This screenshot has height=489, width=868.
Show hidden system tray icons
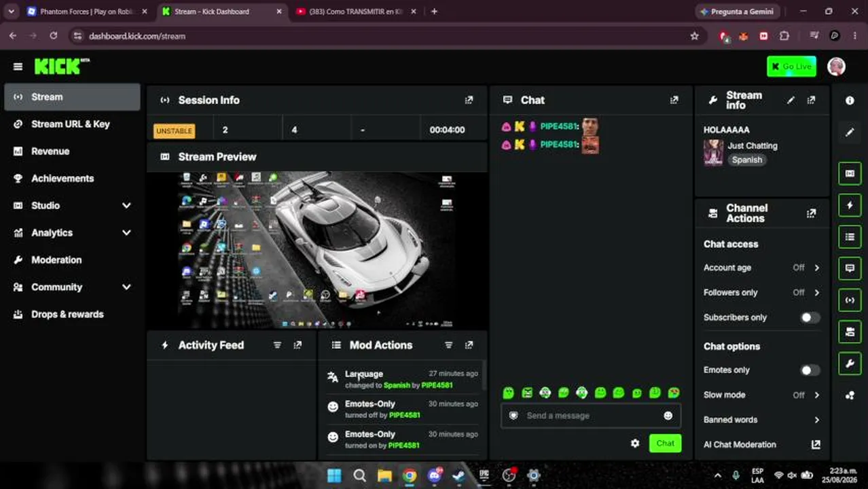coord(717,475)
